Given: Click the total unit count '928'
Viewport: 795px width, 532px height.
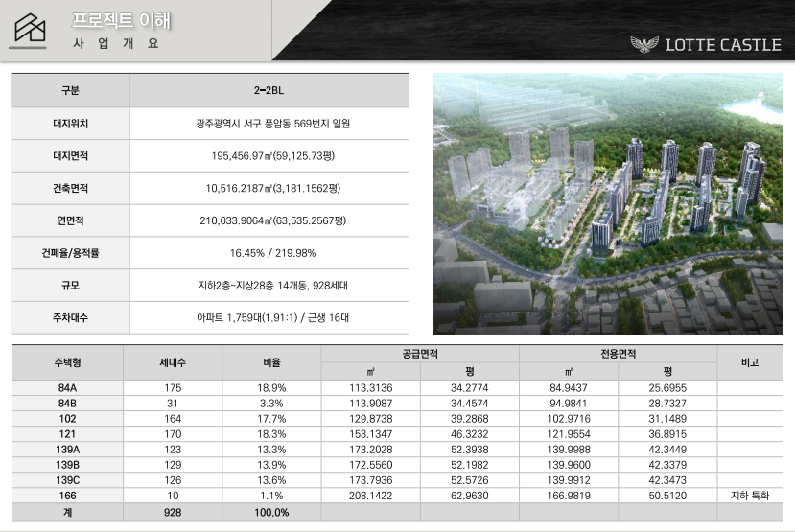Looking at the screenshot, I should pyautogui.click(x=173, y=512).
